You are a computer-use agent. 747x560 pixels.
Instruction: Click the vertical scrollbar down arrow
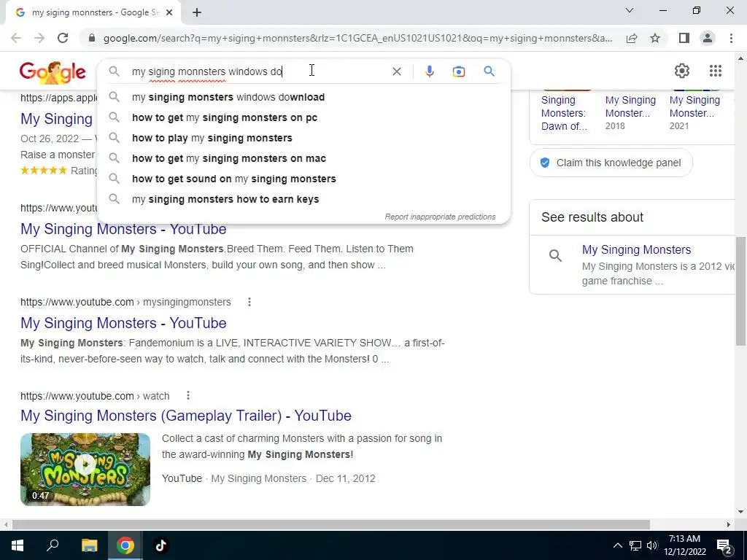[x=740, y=512]
